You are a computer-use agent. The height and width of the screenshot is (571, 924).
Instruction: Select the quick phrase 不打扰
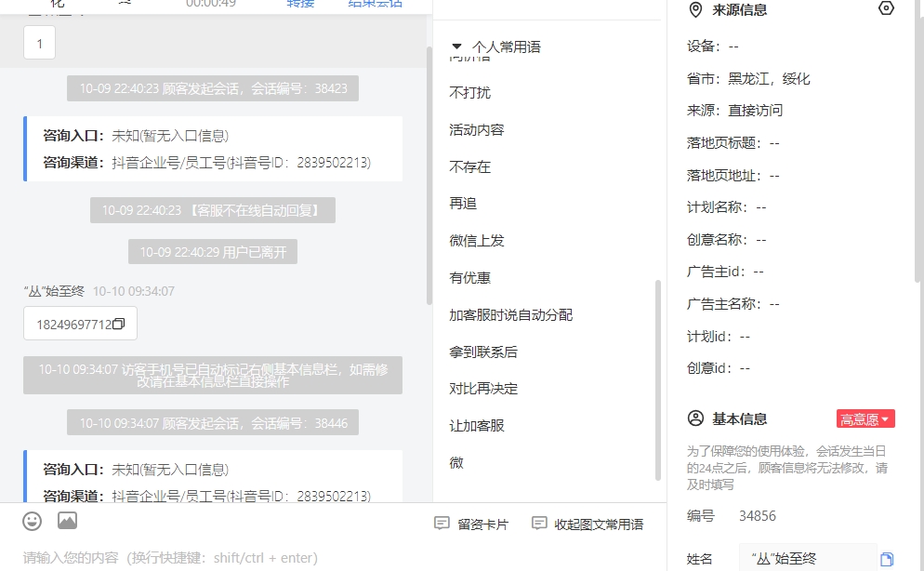point(469,92)
